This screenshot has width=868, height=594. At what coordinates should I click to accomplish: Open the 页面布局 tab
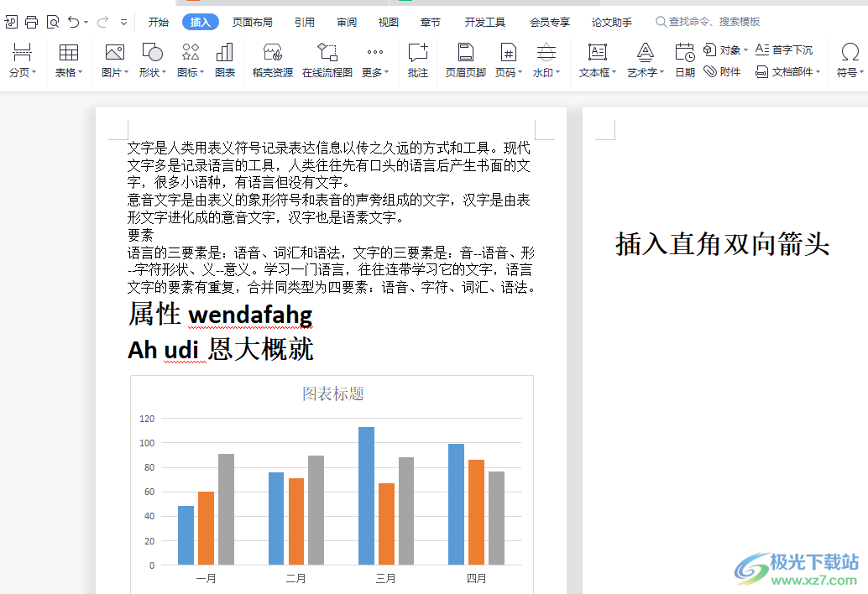point(253,22)
